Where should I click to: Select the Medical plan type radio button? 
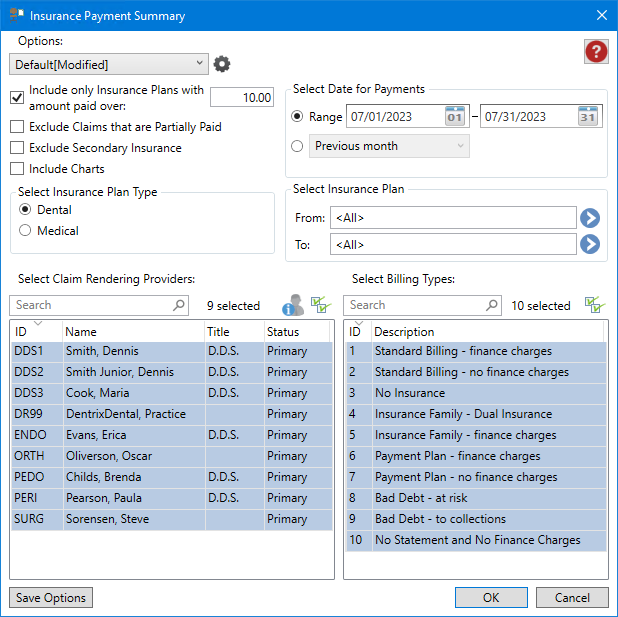(x=26, y=231)
